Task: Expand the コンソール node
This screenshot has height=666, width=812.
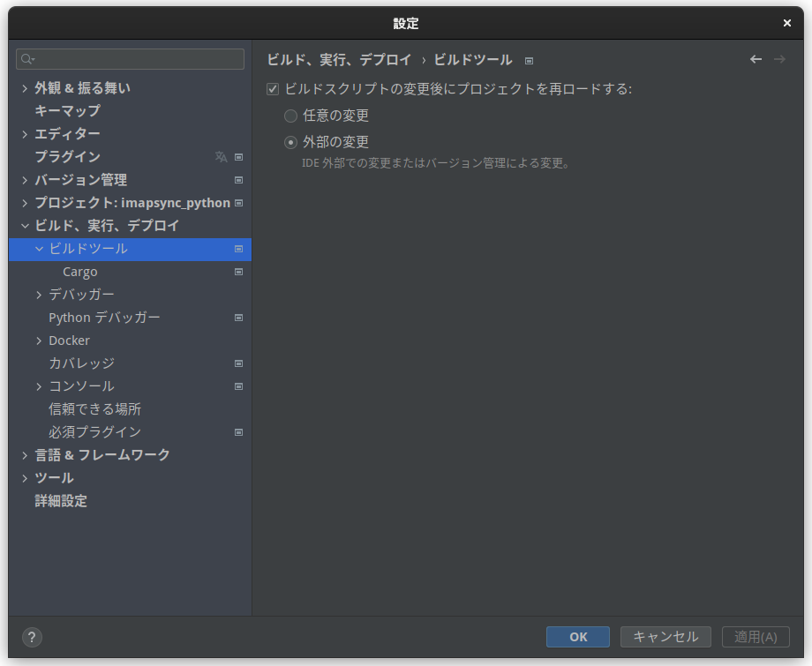Action: pyautogui.click(x=39, y=386)
